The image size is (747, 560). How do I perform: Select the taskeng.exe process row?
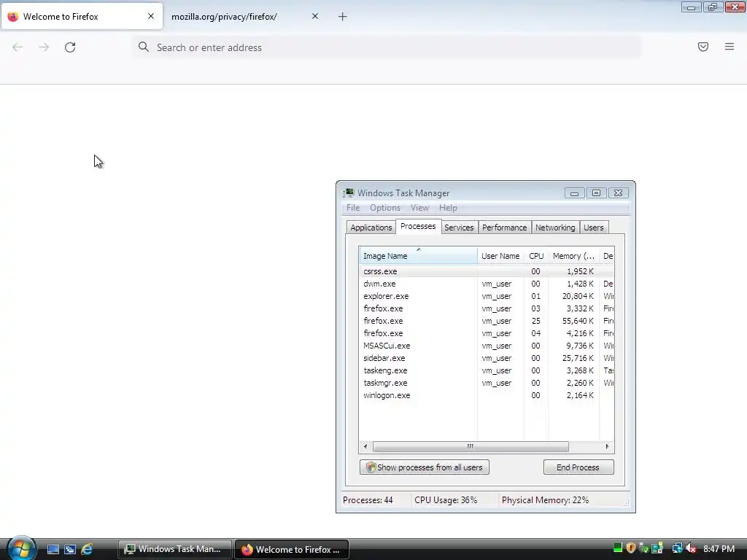tap(487, 370)
